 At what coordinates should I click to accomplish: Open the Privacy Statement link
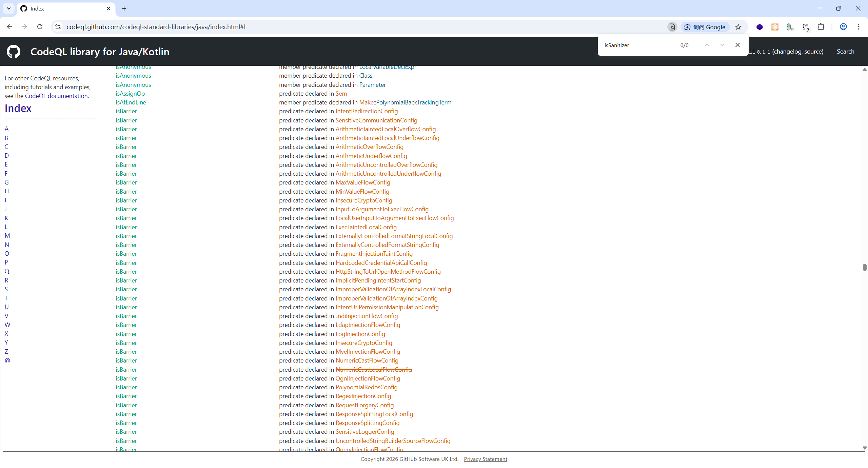pos(485,459)
